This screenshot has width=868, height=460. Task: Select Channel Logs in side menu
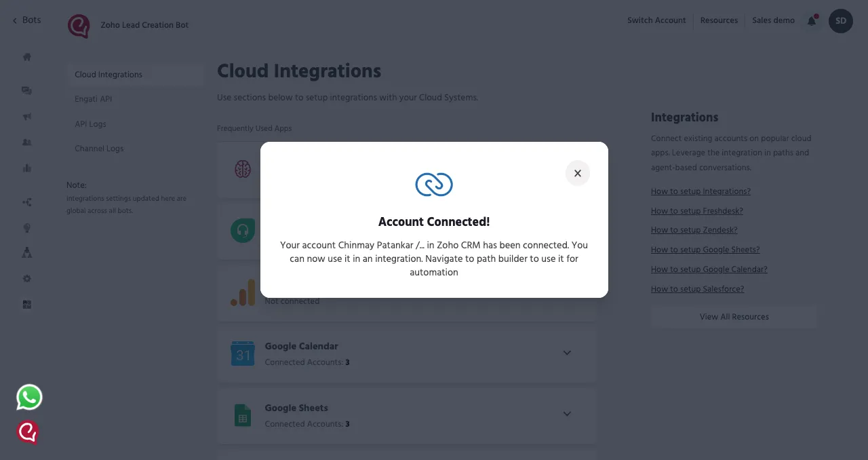(99, 149)
